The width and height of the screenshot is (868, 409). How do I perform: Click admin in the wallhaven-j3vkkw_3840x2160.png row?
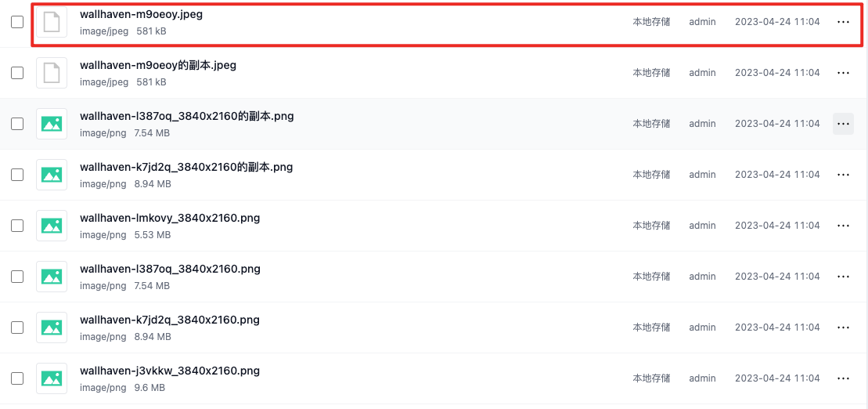click(703, 378)
